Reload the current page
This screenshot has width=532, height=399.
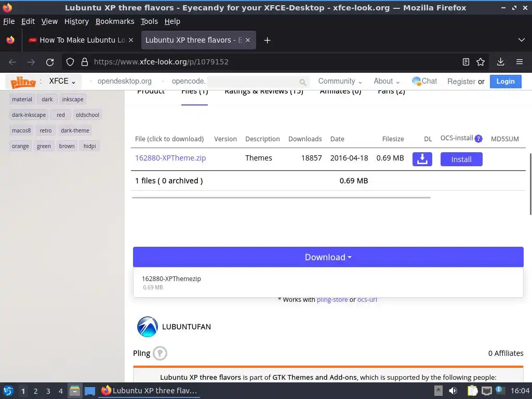tap(50, 62)
